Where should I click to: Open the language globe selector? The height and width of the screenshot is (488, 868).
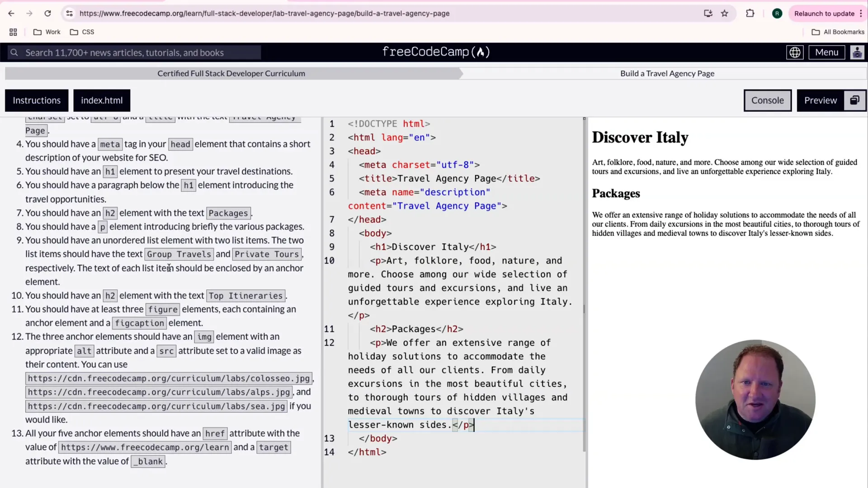[795, 52]
